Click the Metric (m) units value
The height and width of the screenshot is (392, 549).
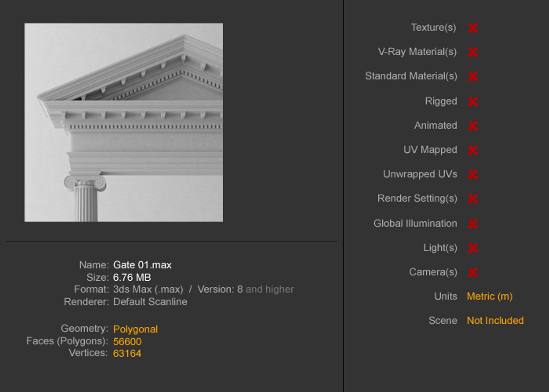pyautogui.click(x=489, y=297)
